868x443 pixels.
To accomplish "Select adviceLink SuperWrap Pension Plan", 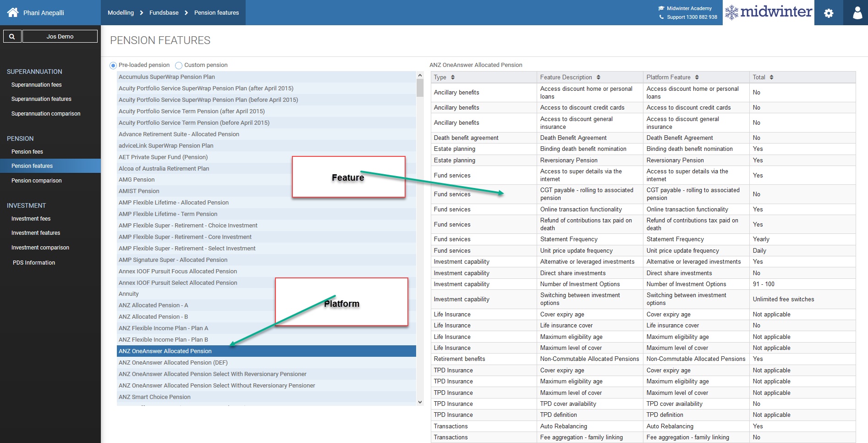I will click(266, 146).
